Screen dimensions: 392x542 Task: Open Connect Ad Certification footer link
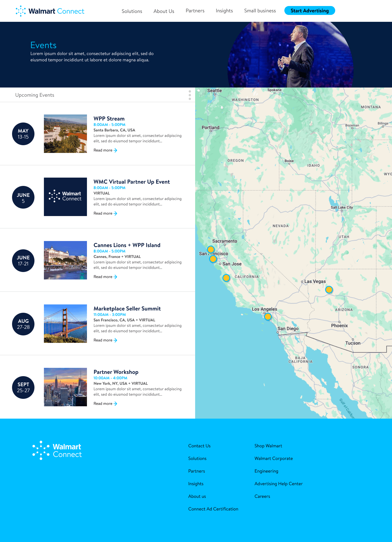pyautogui.click(x=213, y=509)
